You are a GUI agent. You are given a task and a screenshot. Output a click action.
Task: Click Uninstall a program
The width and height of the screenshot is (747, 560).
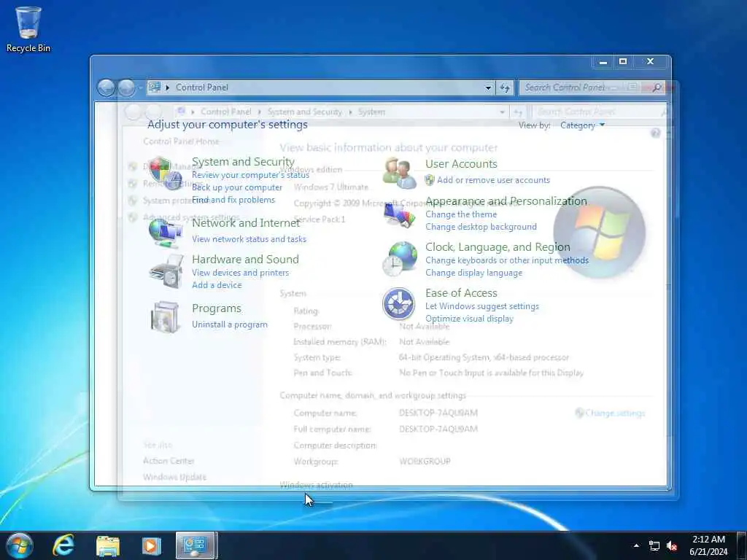230,324
